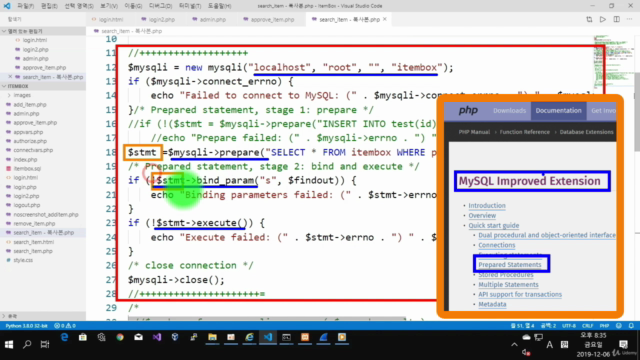Open the 보기(V) menu
The image size is (640, 360).
[x=109, y=6]
